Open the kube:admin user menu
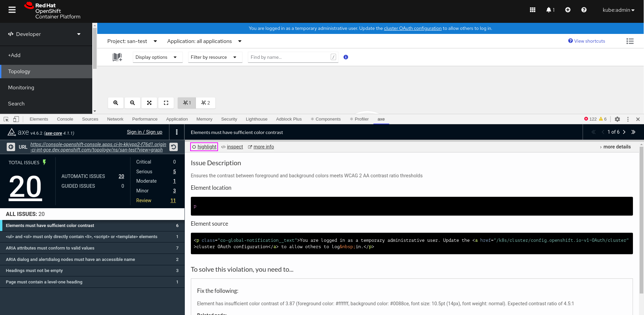The image size is (644, 315). click(x=619, y=10)
